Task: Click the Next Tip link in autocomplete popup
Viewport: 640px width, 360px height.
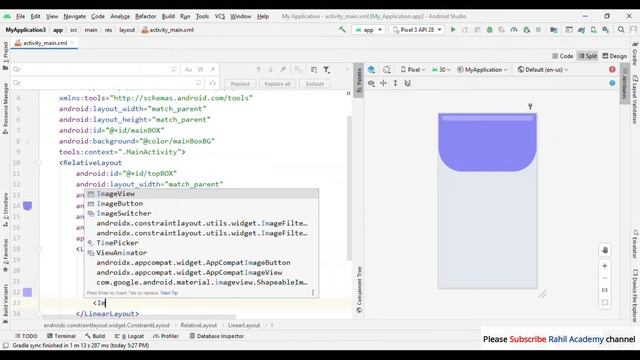Action: point(169,293)
